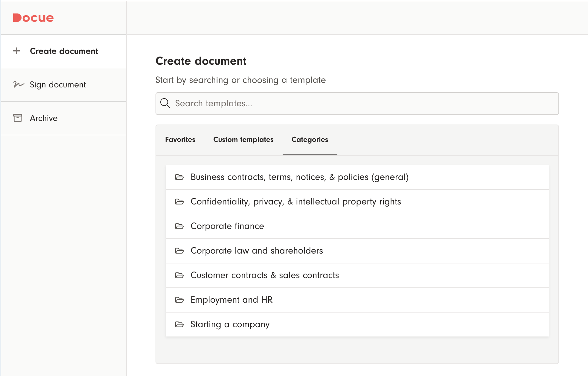The height and width of the screenshot is (376, 588).
Task: Click folder icon next to Corporate finance
Action: point(179,226)
